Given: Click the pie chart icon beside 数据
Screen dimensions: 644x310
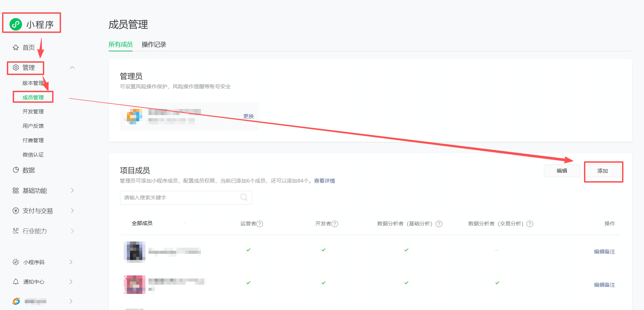Looking at the screenshot, I should pos(16,170).
